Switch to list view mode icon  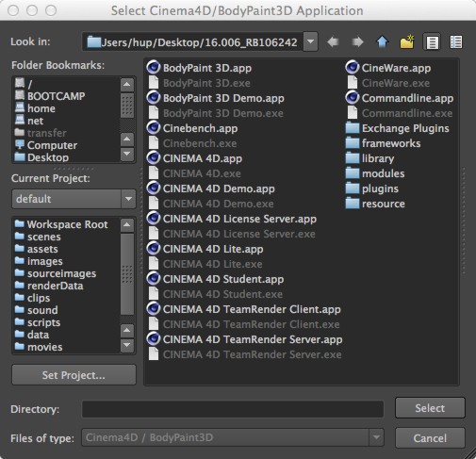(432, 41)
